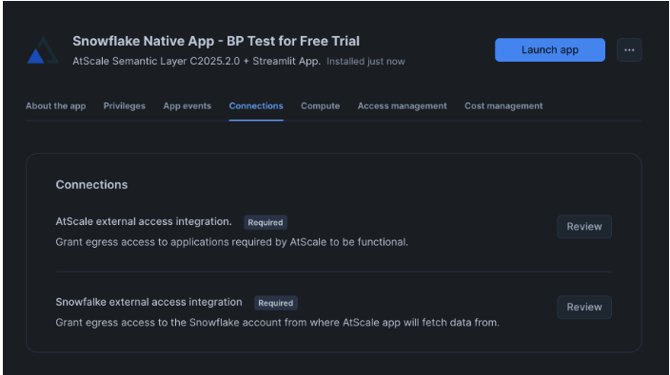View the Cost management tab
The image size is (670, 375).
click(503, 106)
